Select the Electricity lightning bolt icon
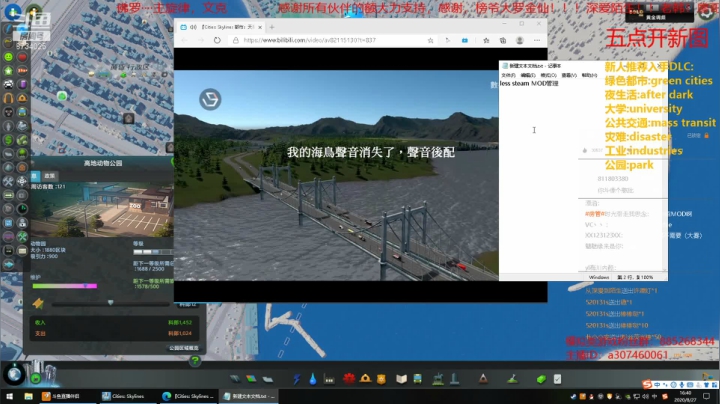This screenshot has width=720, height=404. point(297,379)
